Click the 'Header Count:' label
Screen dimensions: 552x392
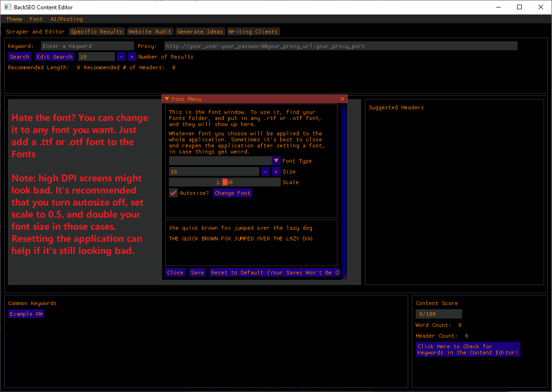437,336
